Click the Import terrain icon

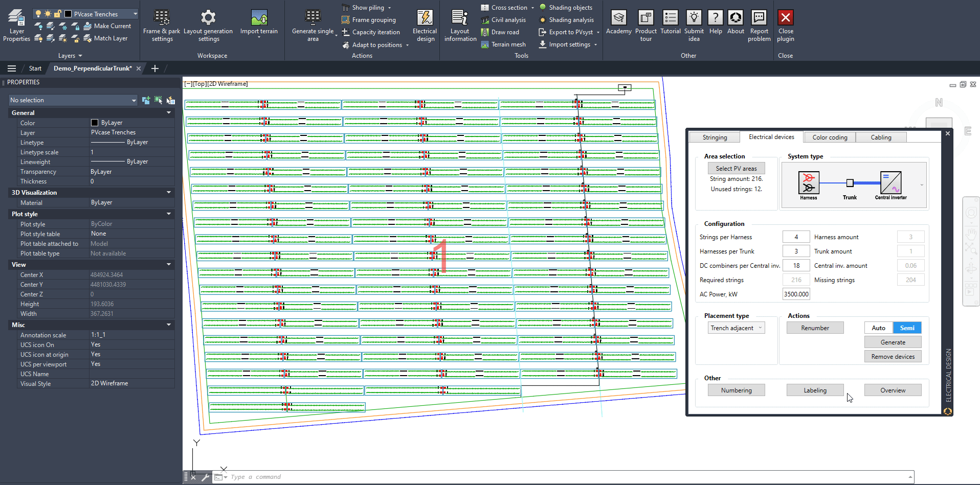[259, 18]
